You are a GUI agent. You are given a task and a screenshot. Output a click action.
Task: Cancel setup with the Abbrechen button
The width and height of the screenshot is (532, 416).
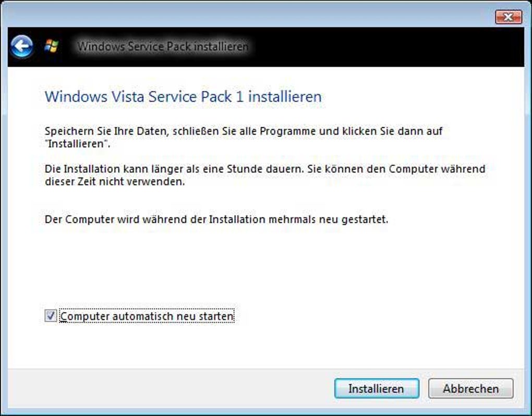470,388
